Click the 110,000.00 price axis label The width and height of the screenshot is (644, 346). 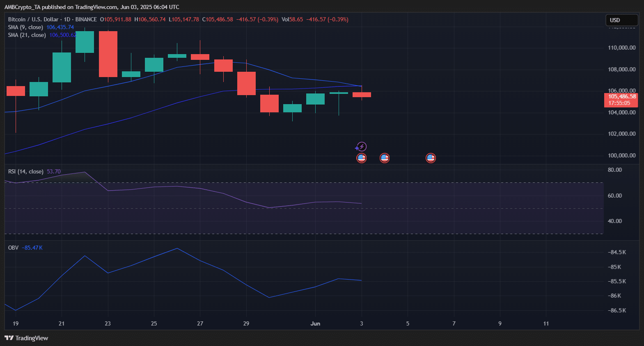coord(621,48)
